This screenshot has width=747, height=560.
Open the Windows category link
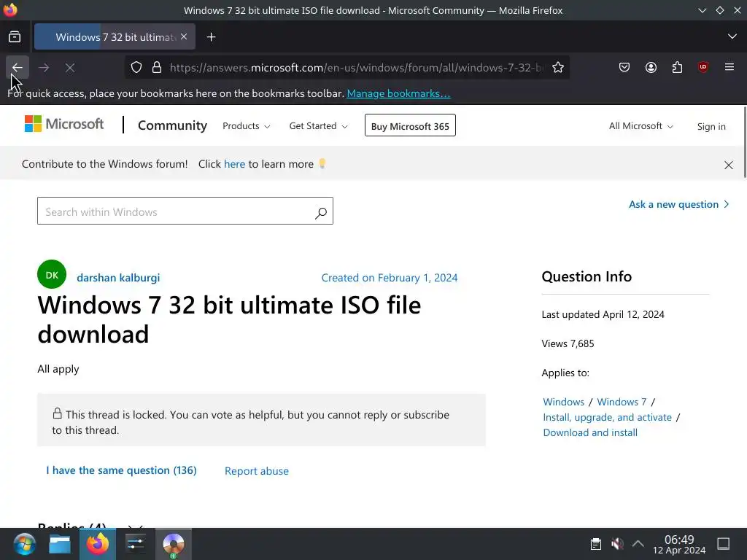point(564,402)
